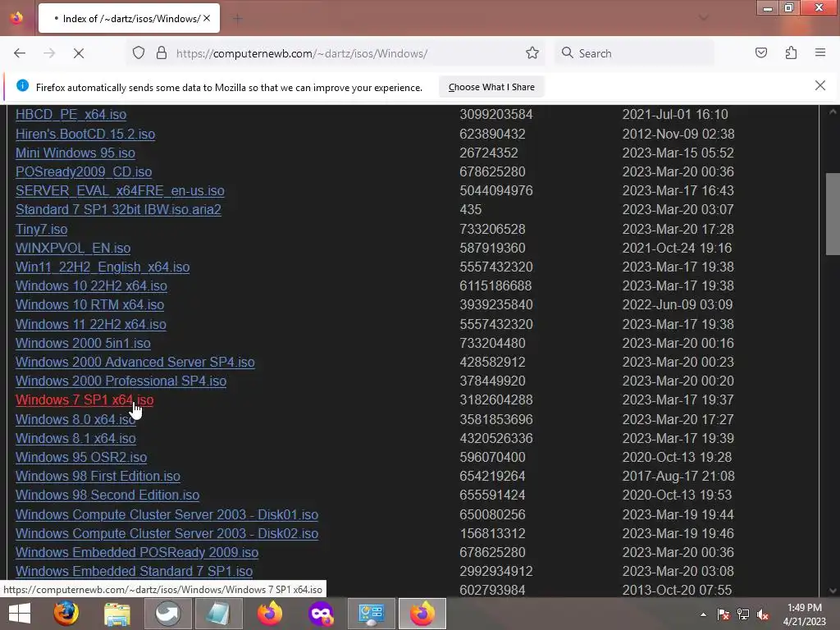Open Windows 98 Second Edition.iso link
Screen dimensions: 840x630
tap(107, 495)
